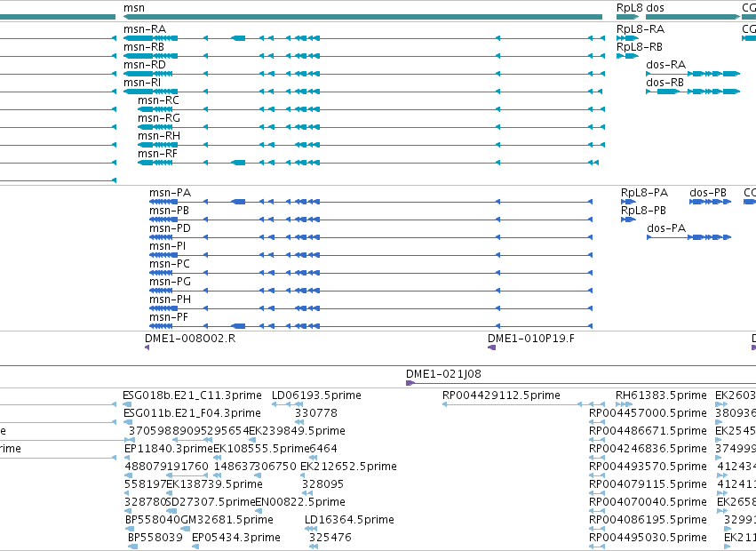Select EST LD06193.5prime
The image size is (756, 551).
316,395
